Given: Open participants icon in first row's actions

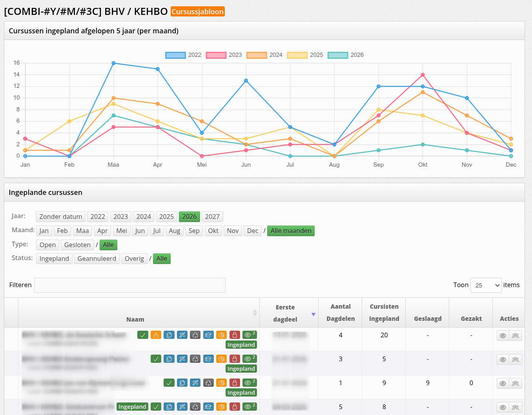Looking at the screenshot, I should pyautogui.click(x=516, y=336).
